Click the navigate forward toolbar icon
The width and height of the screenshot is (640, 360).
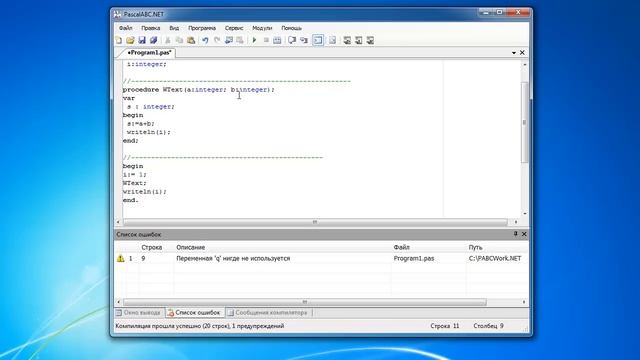pos(240,40)
